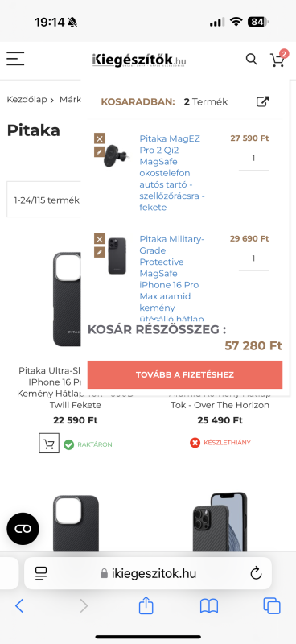Open Safari bookmarks
Viewport: 296px width, 644px height.
209,606
